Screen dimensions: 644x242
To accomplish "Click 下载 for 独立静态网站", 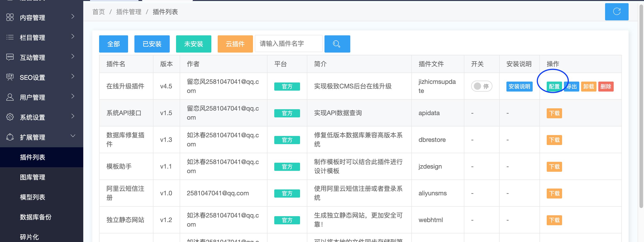I will point(554,220).
